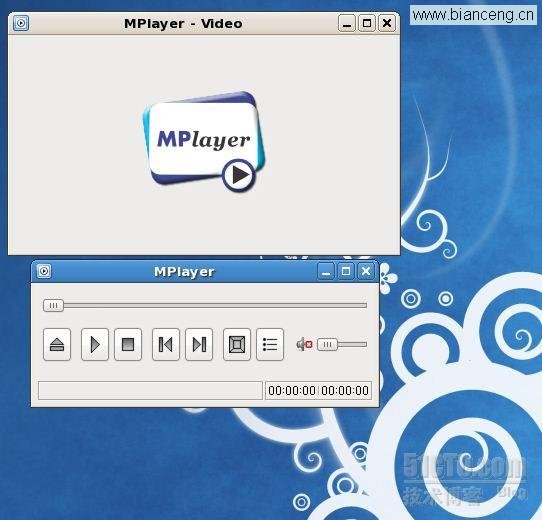
Task: Close the MPlayer control window
Action: (366, 271)
